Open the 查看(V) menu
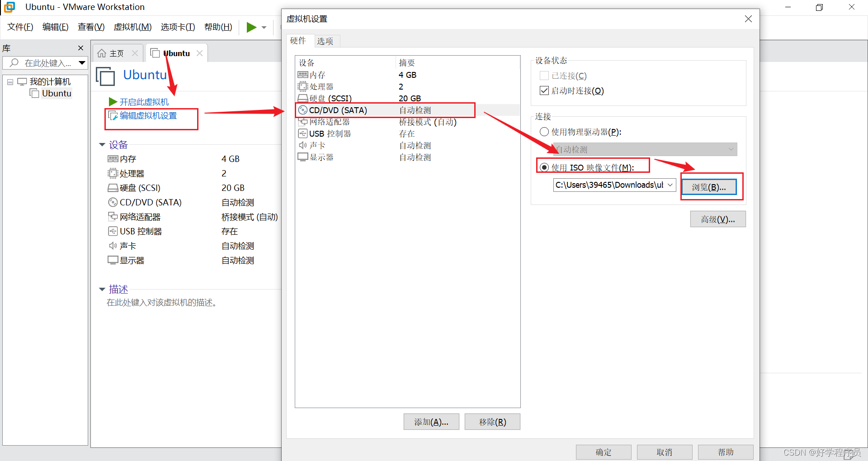This screenshot has width=868, height=461. coord(91,27)
